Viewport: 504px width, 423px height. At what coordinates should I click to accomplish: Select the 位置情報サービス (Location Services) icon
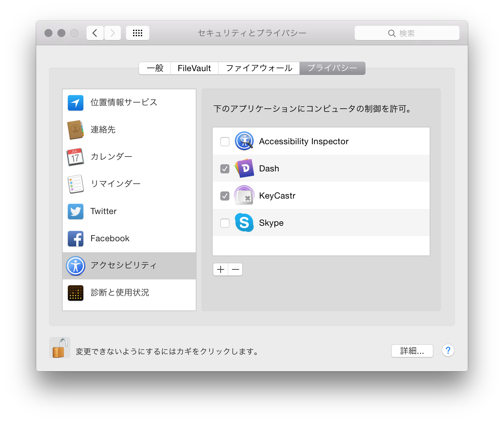[x=75, y=103]
